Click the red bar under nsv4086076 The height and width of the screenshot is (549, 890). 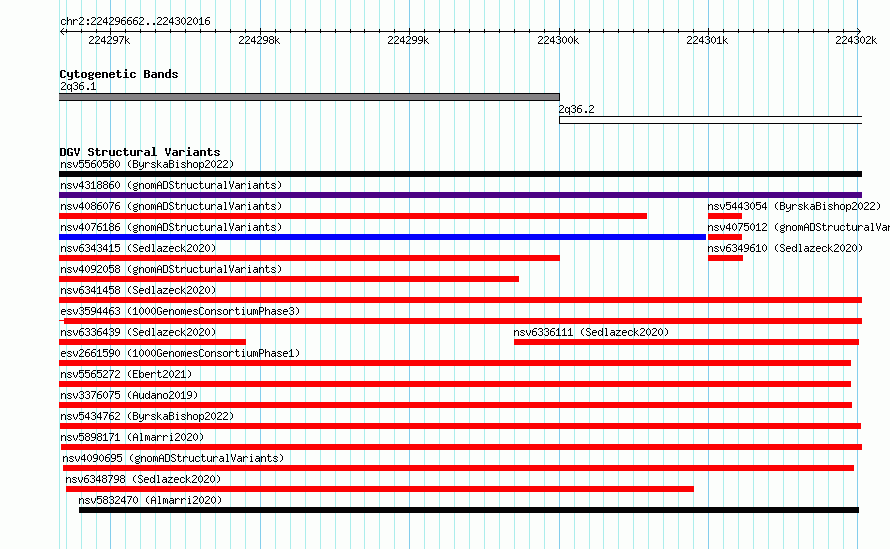pyautogui.click(x=353, y=216)
